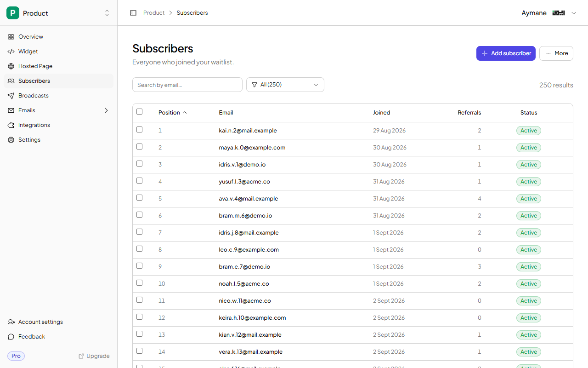
Task: Open the More actions menu
Action: [556, 53]
